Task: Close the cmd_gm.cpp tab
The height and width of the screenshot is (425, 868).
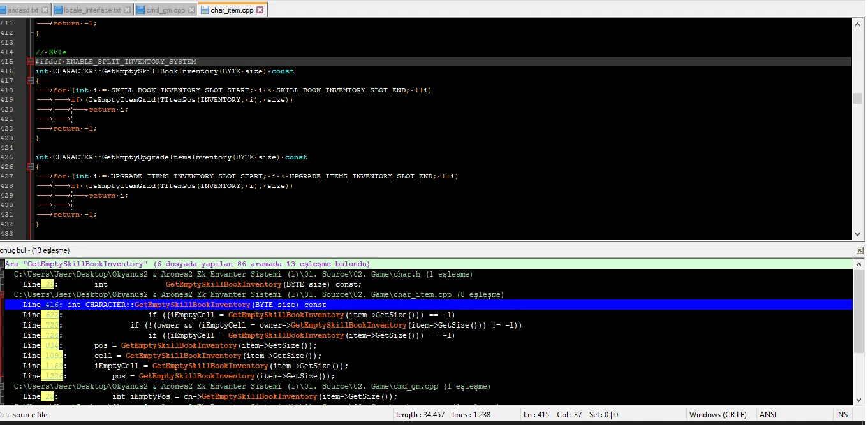Action: click(191, 10)
